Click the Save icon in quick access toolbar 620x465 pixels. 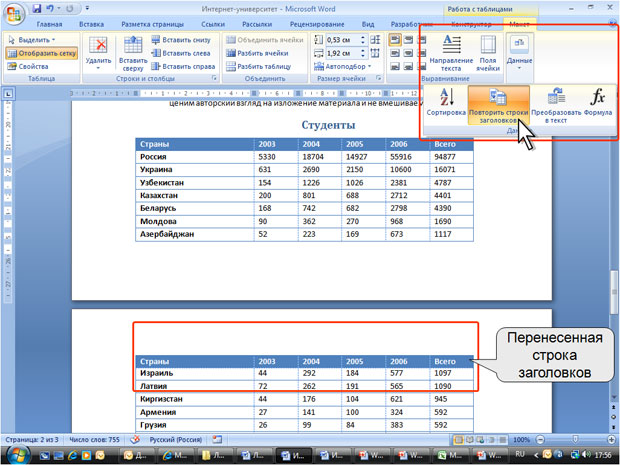pos(37,8)
